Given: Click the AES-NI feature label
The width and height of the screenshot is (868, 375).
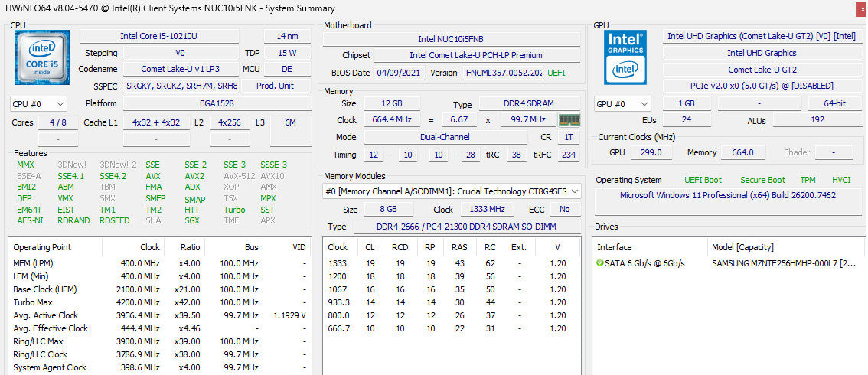Looking at the screenshot, I should click(30, 220).
